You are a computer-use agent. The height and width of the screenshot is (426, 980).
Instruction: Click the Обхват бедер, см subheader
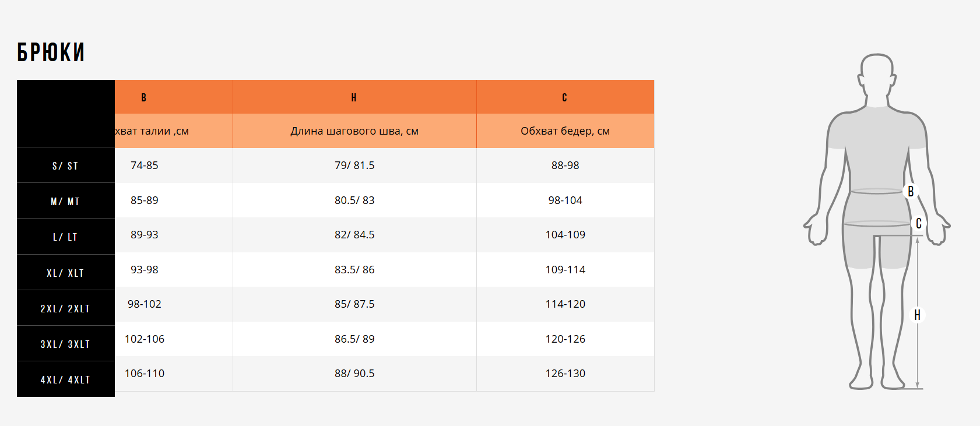(565, 131)
